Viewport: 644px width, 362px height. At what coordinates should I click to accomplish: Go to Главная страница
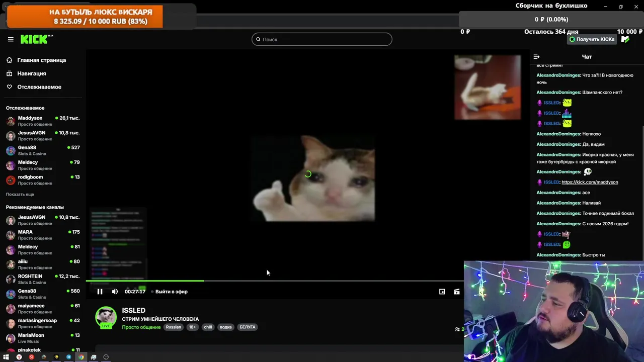(41, 60)
